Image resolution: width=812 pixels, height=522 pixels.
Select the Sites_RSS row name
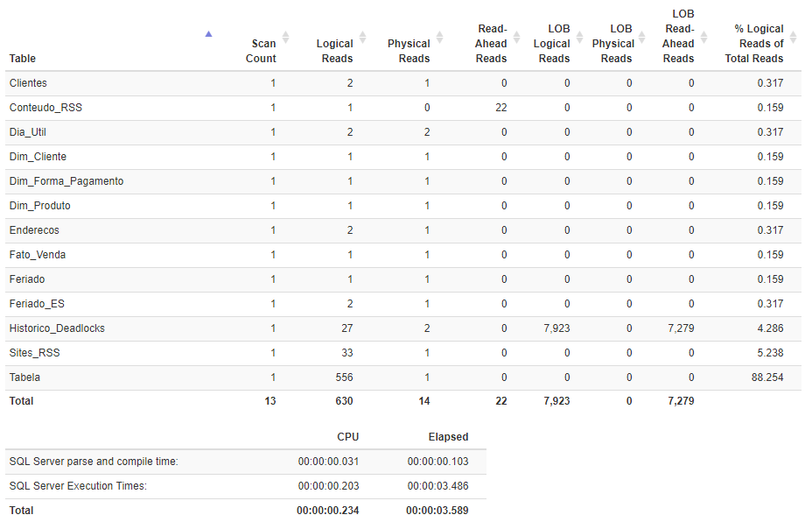34,353
